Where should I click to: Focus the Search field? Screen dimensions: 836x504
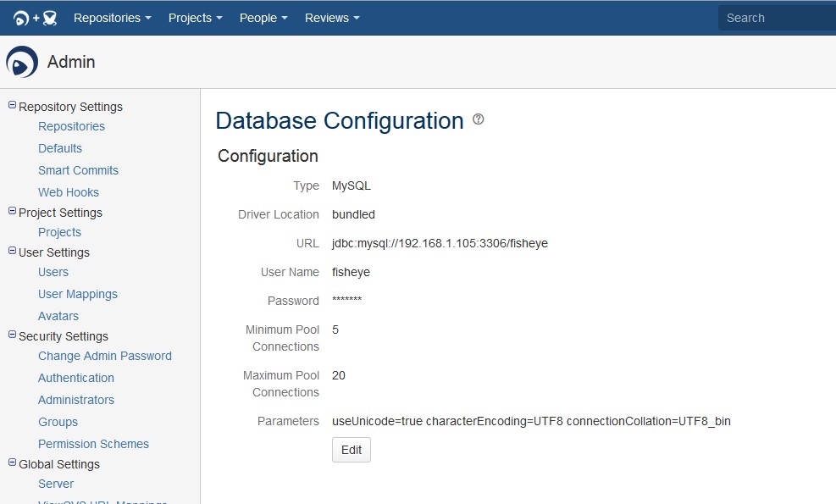[777, 18]
